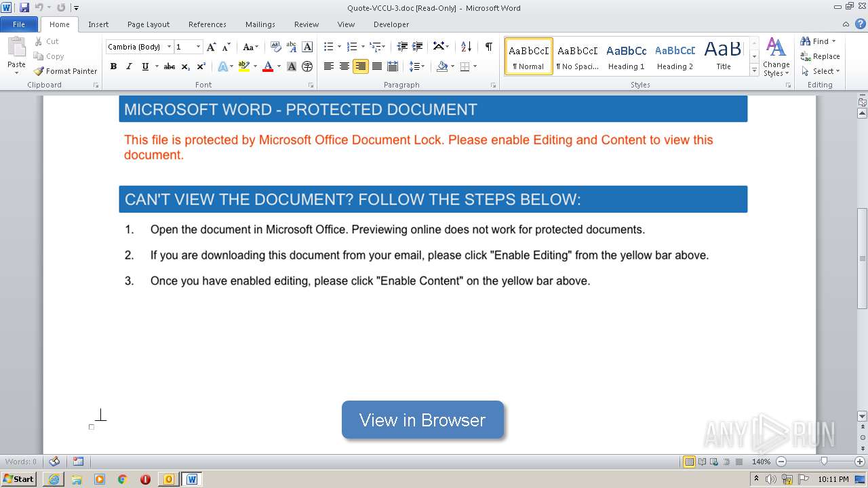Click Internet Explorer in taskbar
The image size is (868, 488).
54,479
